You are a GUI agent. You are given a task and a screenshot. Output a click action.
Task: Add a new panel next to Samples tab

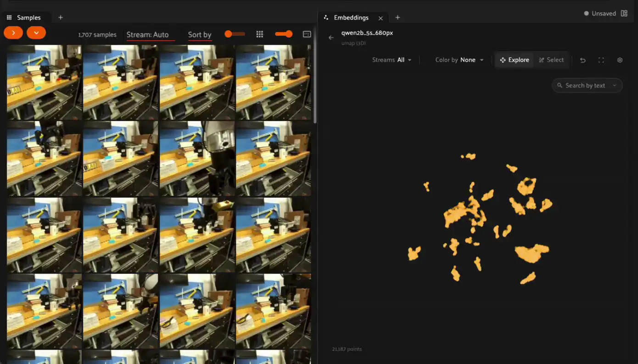coord(61,17)
